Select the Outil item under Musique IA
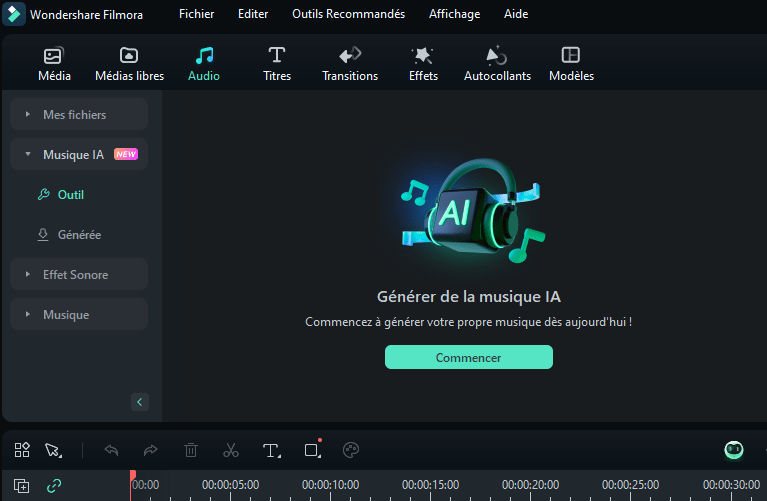767x501 pixels. click(61, 195)
